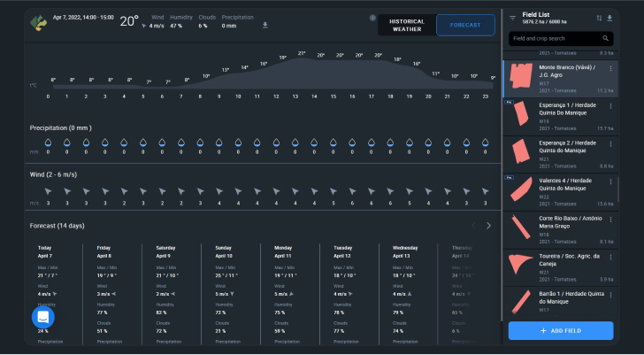Click Barrão 1 / Herdade Quinta field name
This screenshot has width=644, height=355.
(x=571, y=297)
